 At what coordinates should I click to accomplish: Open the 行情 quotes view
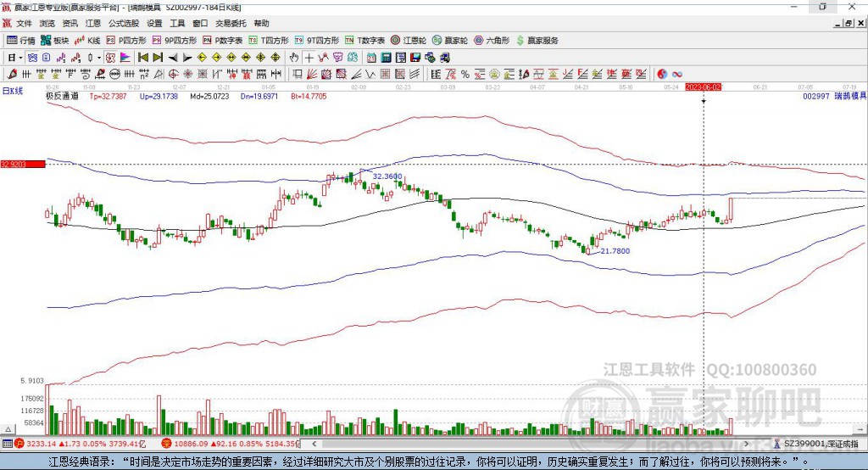click(20, 41)
